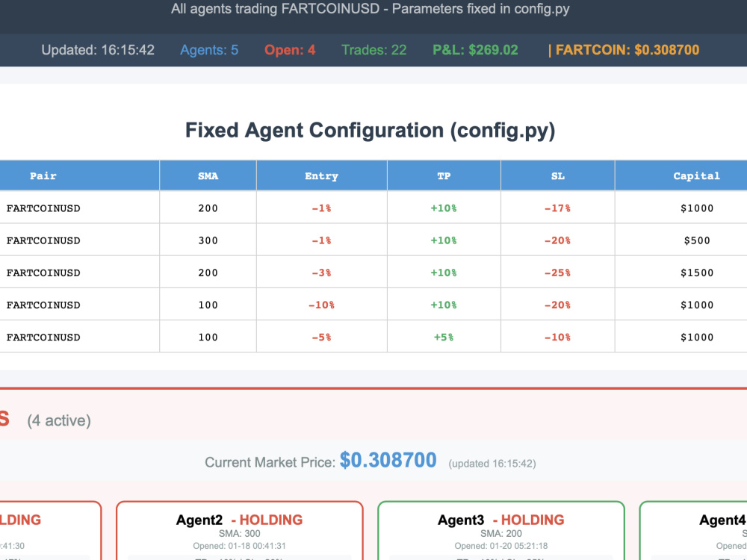Viewport: 747px width, 560px height.
Task: Click the 'P&L: $269.02' status value
Action: (475, 50)
